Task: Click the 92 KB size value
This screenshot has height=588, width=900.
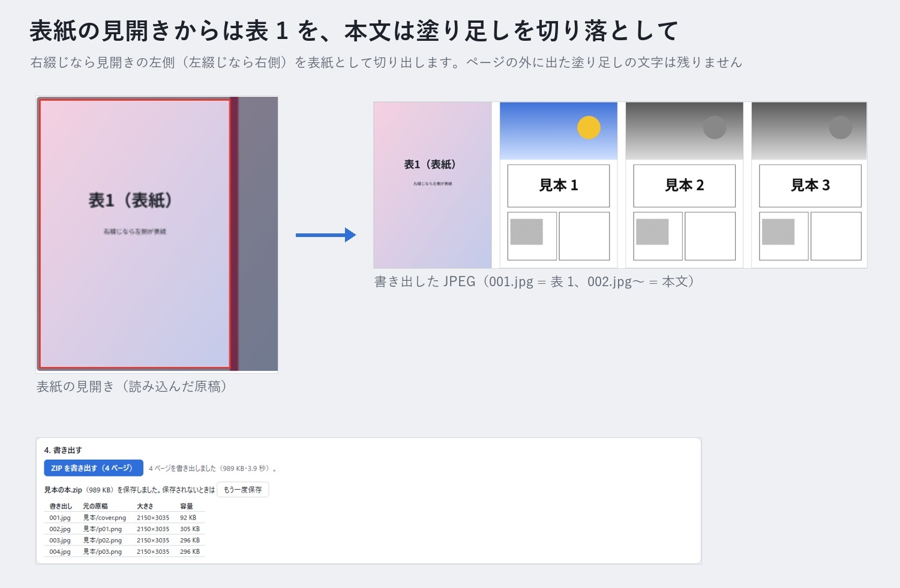Action: pyautogui.click(x=188, y=518)
